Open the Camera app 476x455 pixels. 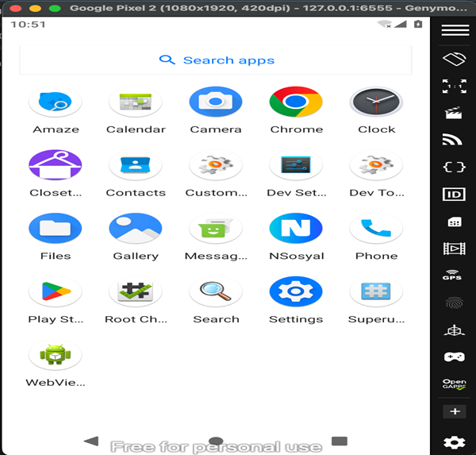pyautogui.click(x=216, y=102)
